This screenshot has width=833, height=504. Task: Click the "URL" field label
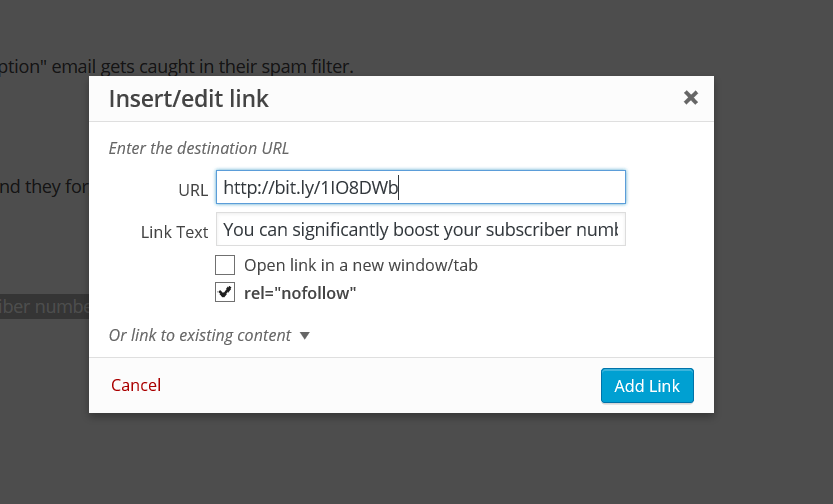tap(192, 189)
